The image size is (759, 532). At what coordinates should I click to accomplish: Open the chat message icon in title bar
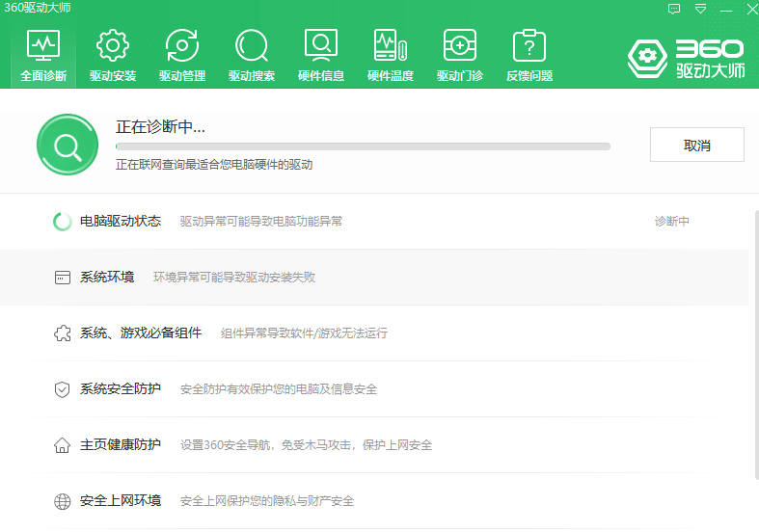(674, 9)
